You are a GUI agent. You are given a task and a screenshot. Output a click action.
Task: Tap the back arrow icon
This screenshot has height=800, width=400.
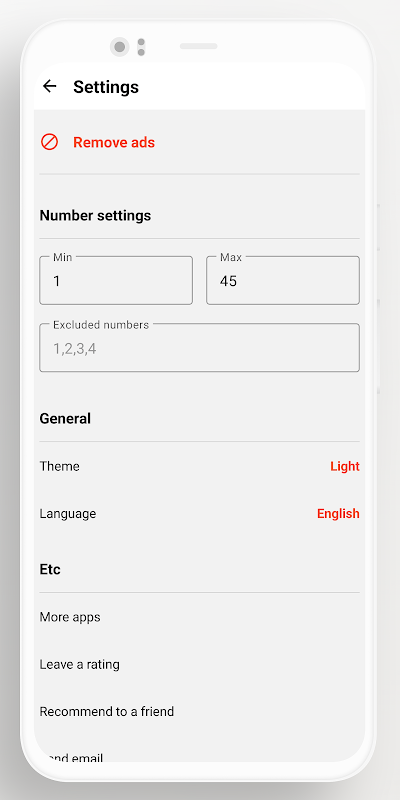[49, 86]
